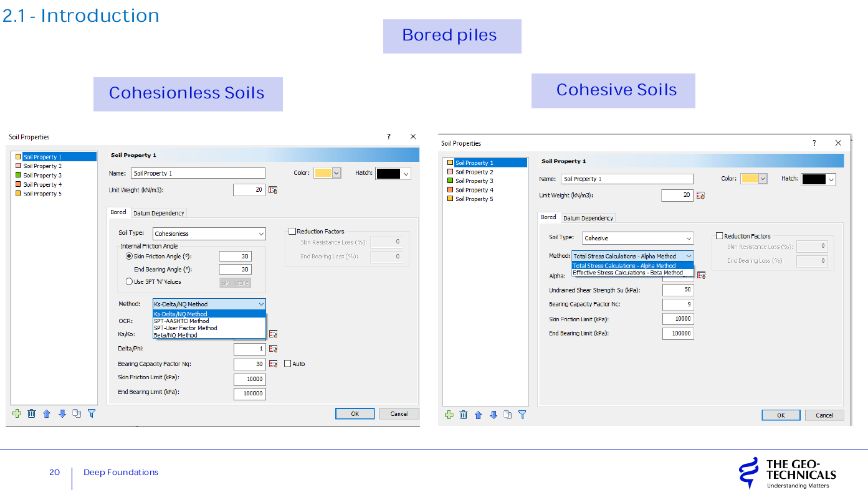Click Cancel in the Cohesive soil dialog
Screen dimensions: 868x490
pos(824,415)
